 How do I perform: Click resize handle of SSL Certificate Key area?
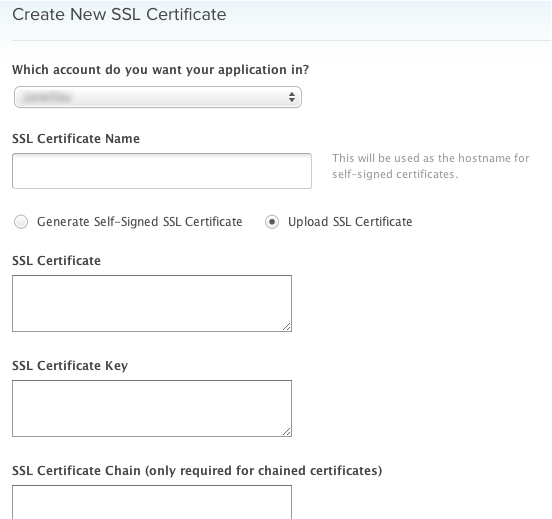click(x=287, y=432)
